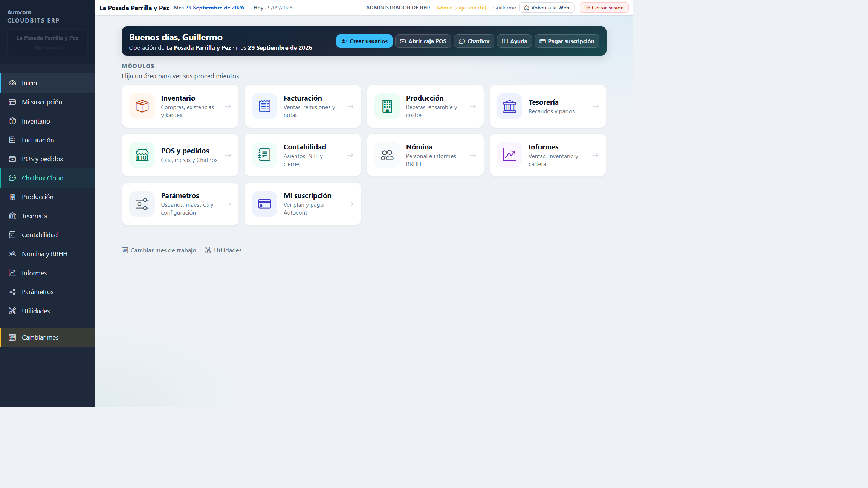868x488 pixels.
Task: Click Volver a la Web button
Action: pos(547,8)
